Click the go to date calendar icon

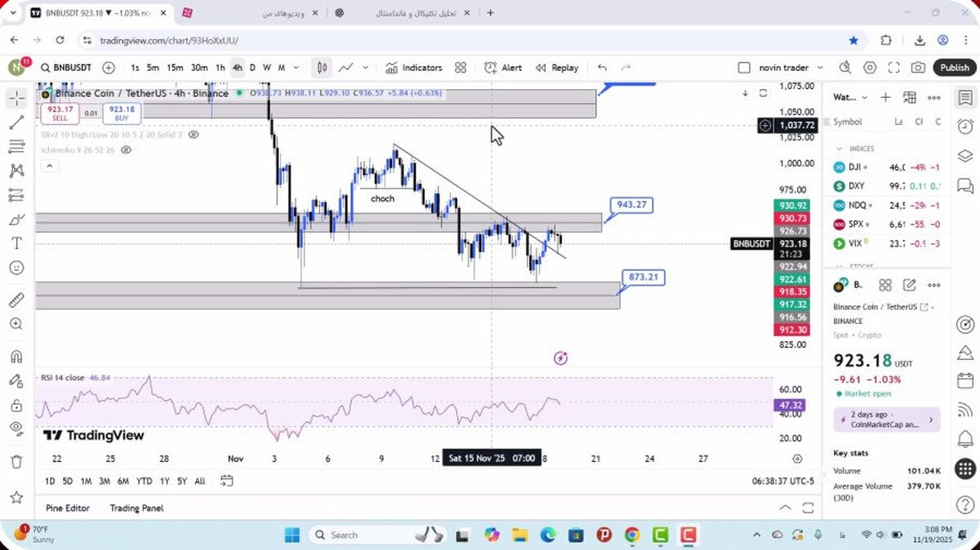(226, 481)
